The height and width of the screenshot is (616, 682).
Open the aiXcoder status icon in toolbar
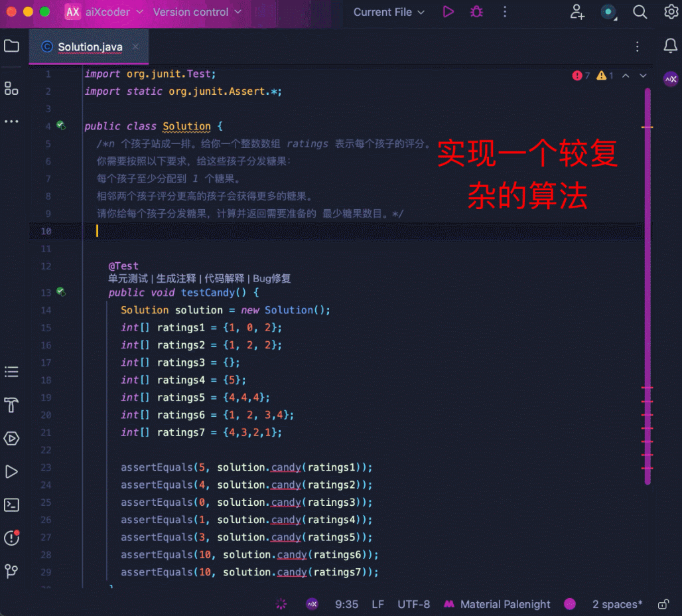608,12
